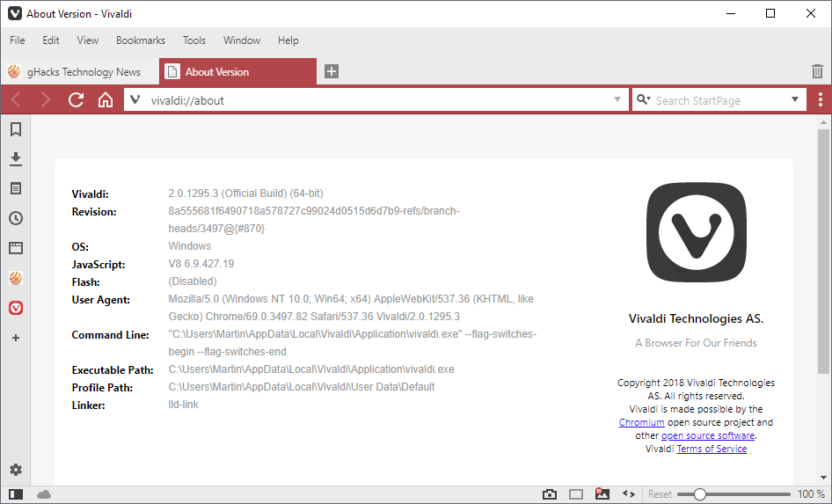Open the History panel clock icon
This screenshot has width=832, height=504.
pyautogui.click(x=16, y=218)
